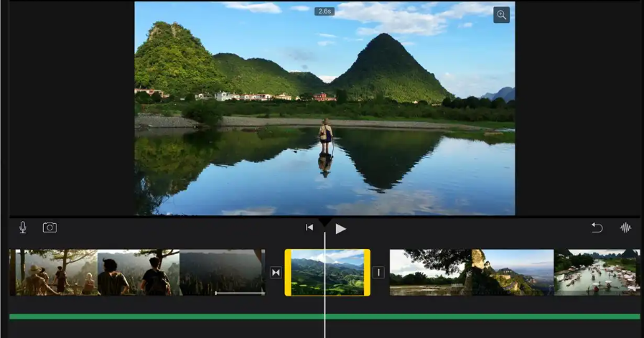Image resolution: width=644 pixels, height=338 pixels.
Task: Show audio waveforms icon
Action: [x=625, y=227]
